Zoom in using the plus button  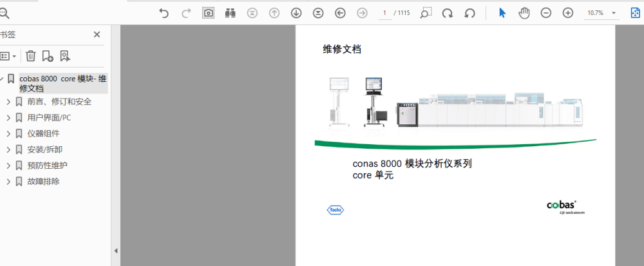pyautogui.click(x=568, y=13)
